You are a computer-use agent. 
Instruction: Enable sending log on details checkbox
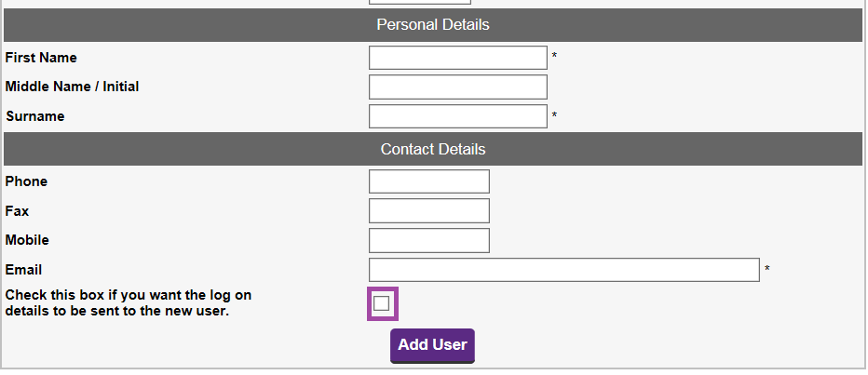pos(382,303)
